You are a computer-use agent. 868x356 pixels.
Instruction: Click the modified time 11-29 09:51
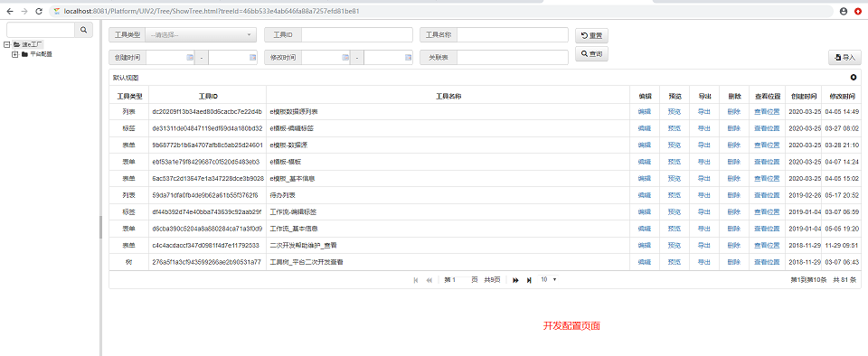[x=842, y=245]
